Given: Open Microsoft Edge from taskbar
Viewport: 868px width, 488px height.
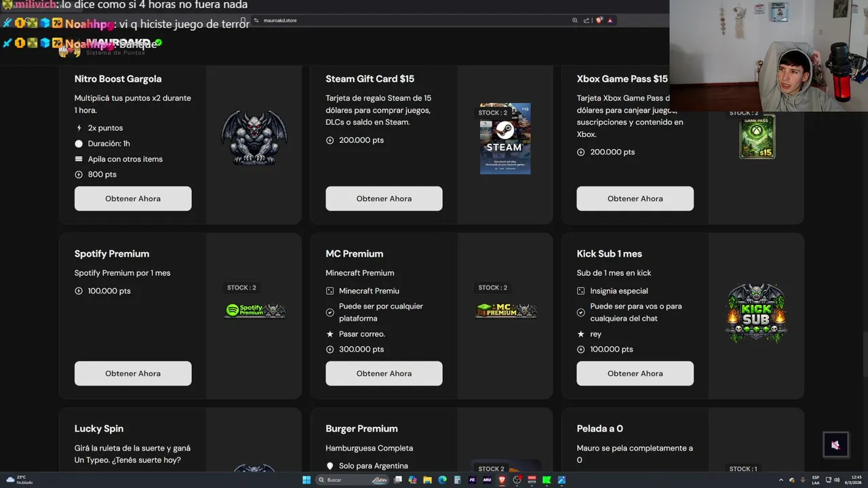Looking at the screenshot, I should tap(442, 480).
